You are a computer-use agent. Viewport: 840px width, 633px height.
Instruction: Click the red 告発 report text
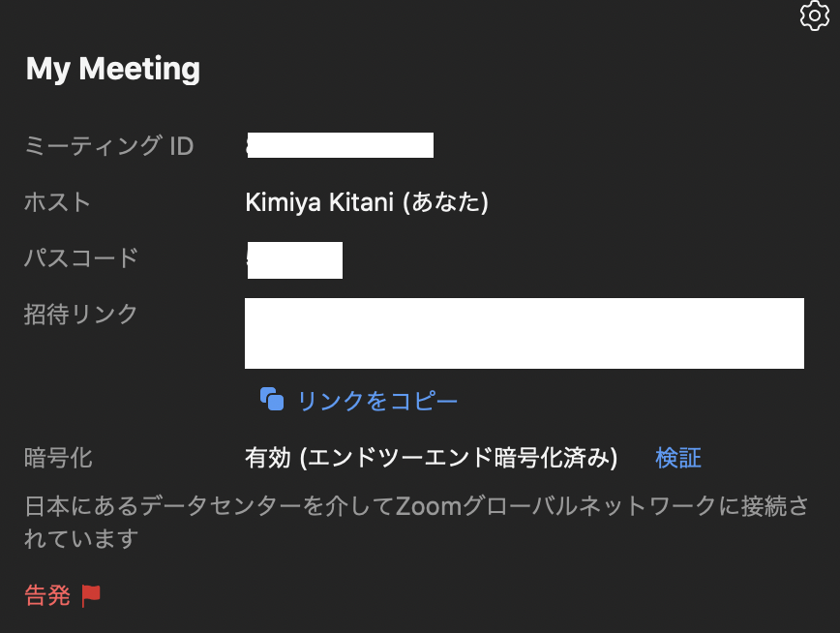click(47, 595)
